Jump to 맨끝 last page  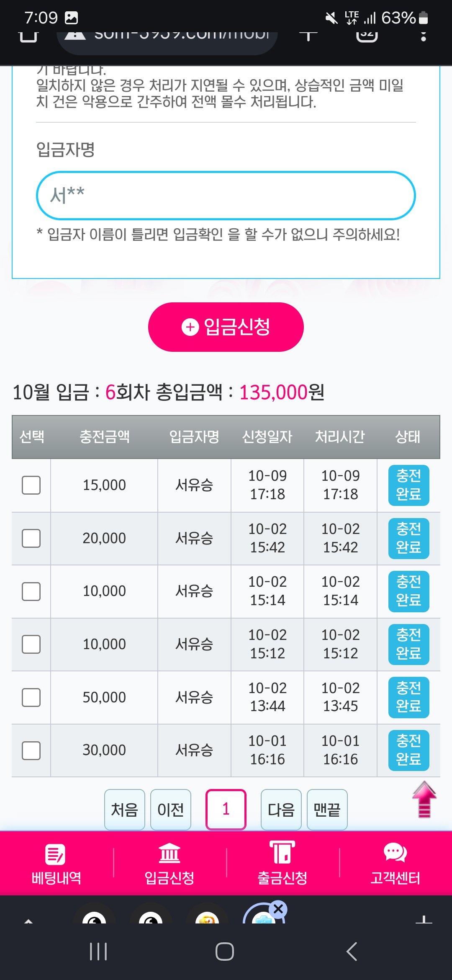(x=327, y=809)
